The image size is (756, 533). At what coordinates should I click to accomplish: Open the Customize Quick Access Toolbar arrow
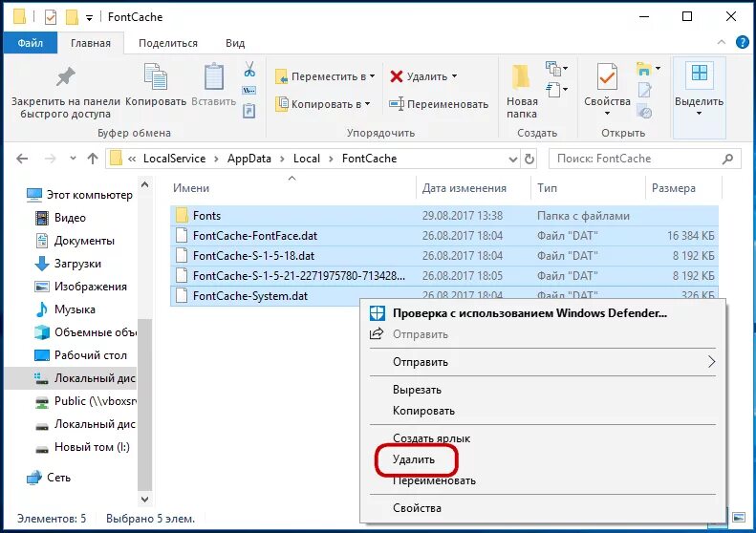click(x=89, y=18)
